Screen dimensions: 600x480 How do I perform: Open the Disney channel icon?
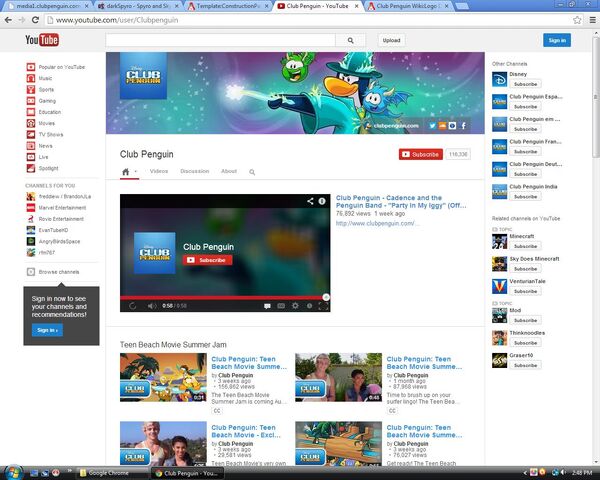[x=499, y=80]
